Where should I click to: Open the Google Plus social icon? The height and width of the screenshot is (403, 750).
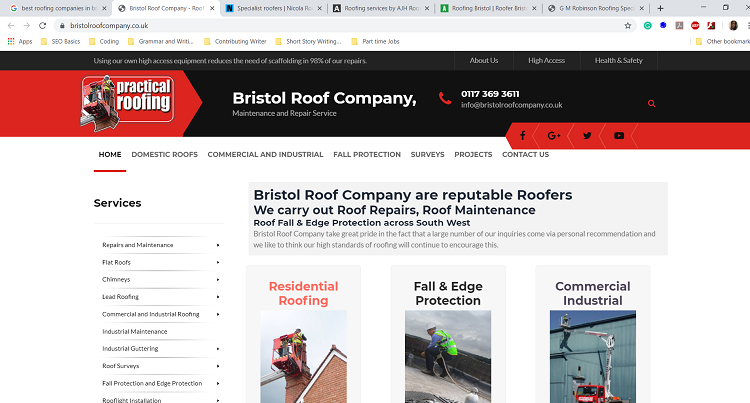[x=554, y=136]
